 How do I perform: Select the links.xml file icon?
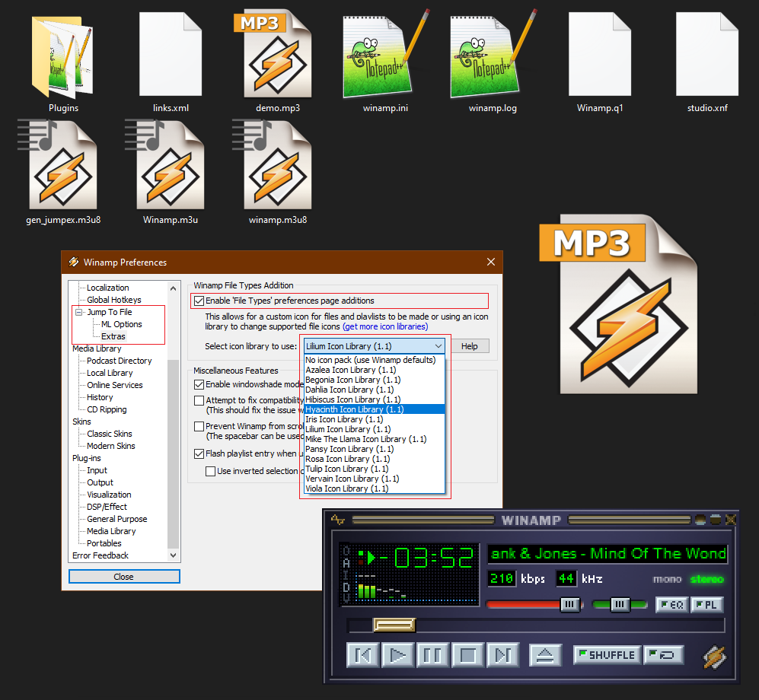171,54
